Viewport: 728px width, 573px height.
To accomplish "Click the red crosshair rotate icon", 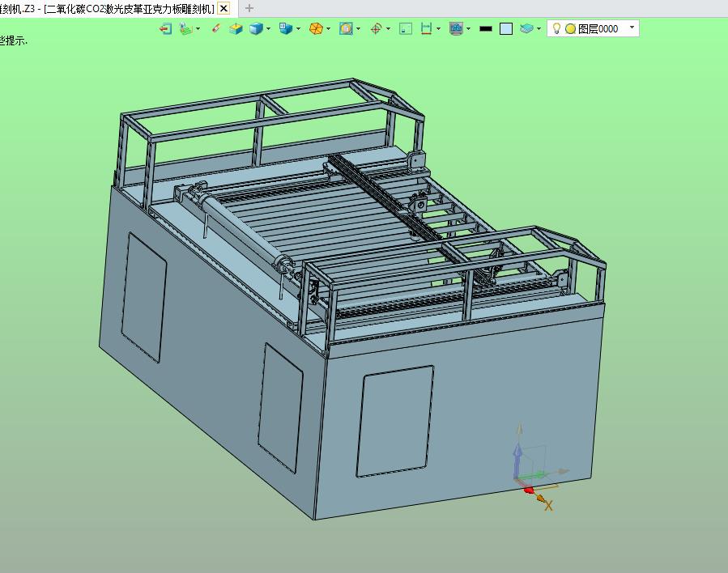I will 376,29.
